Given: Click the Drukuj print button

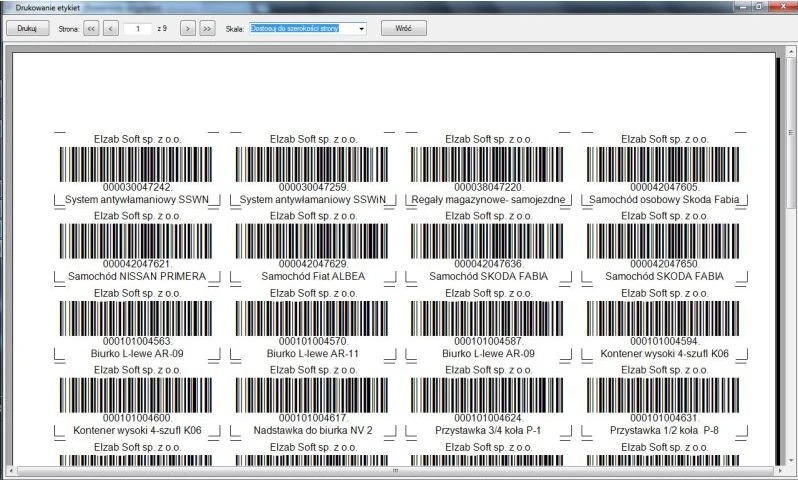Looking at the screenshot, I should pos(27,29).
